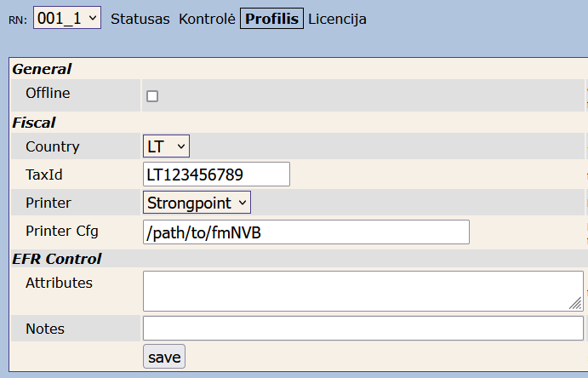
Task: Switch to the Statusas tab
Action: click(140, 18)
